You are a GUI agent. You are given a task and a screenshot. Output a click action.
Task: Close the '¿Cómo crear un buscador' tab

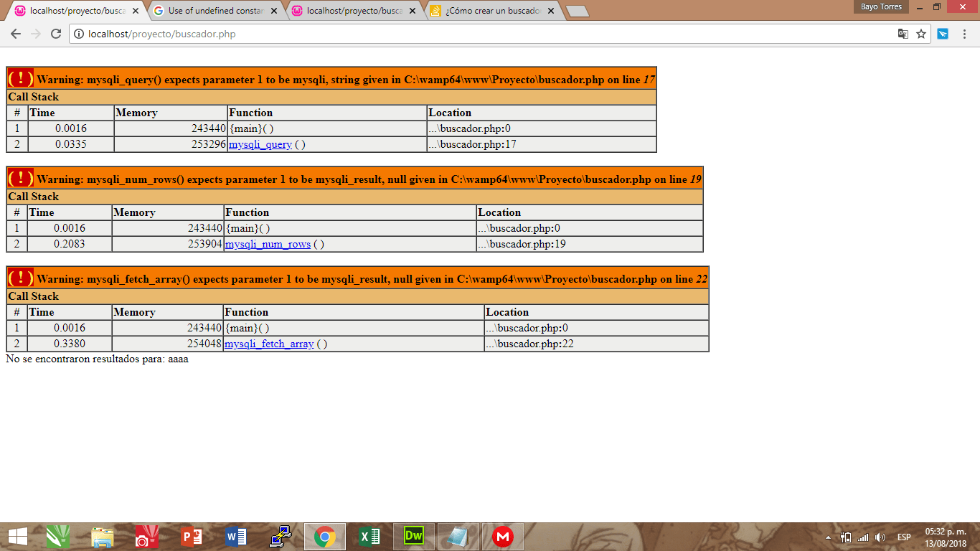[x=550, y=11]
